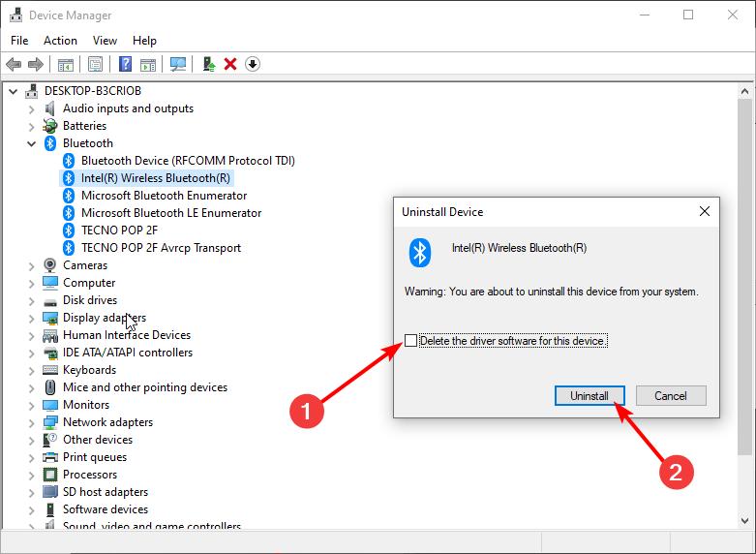Click the Disable device down-arrow icon
The image size is (756, 554).
tap(253, 64)
